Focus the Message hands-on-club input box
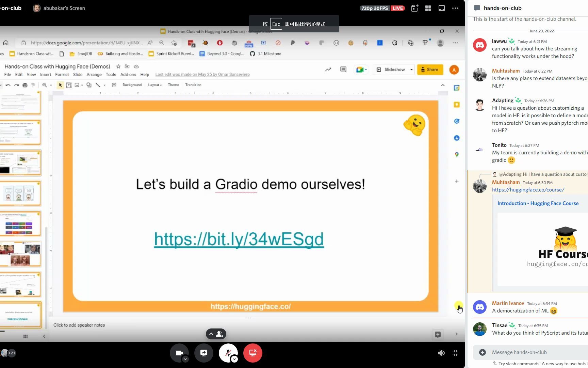 tap(538, 352)
